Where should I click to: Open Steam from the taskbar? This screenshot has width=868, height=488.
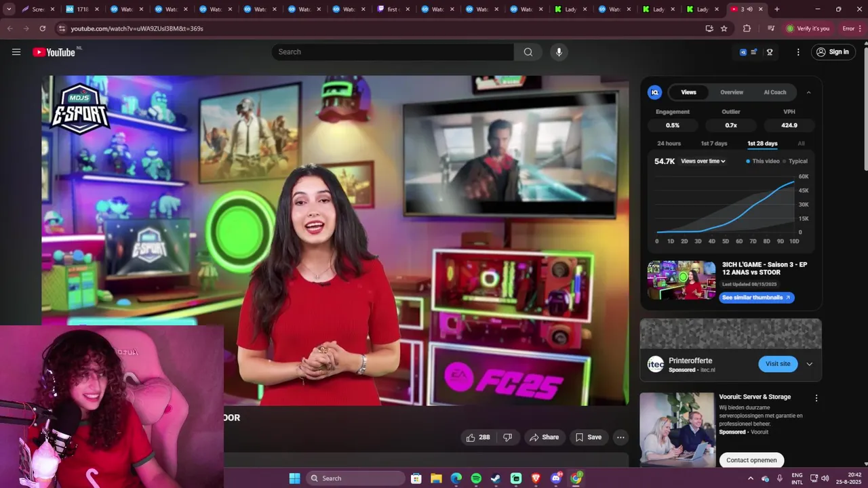pyautogui.click(x=496, y=479)
